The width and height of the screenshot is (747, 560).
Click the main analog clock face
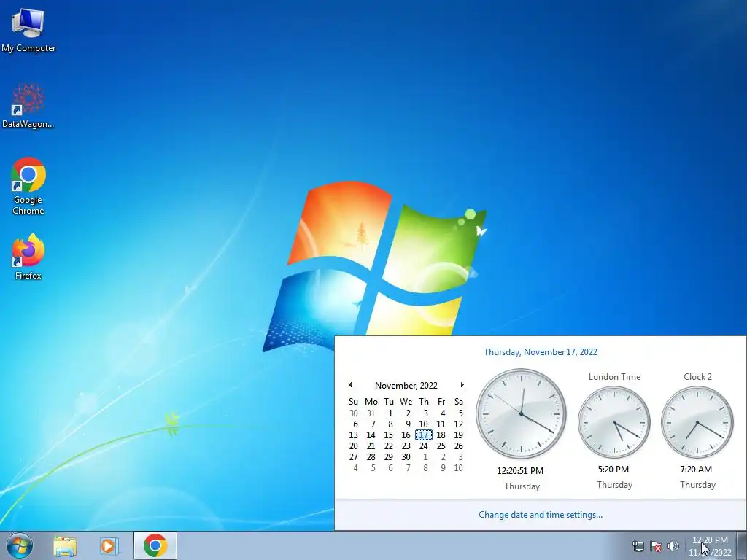[x=521, y=414]
